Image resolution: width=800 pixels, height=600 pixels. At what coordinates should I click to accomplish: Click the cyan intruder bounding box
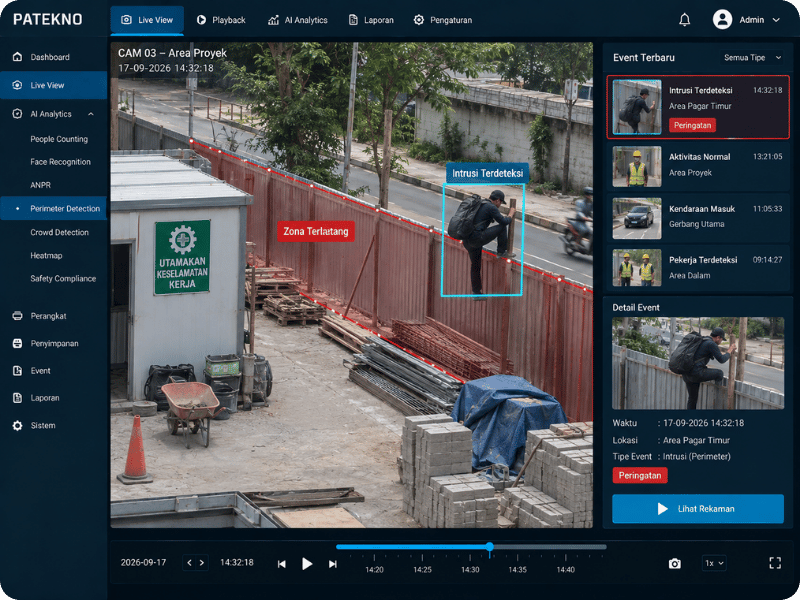point(483,240)
